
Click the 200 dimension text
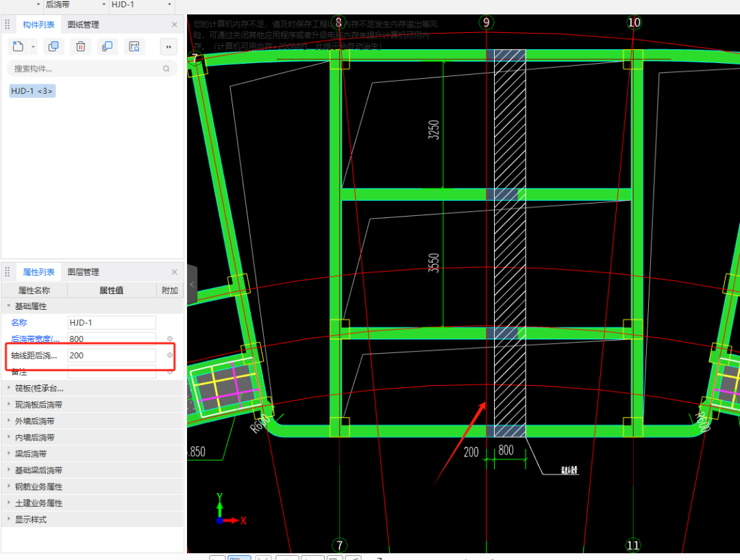(471, 452)
